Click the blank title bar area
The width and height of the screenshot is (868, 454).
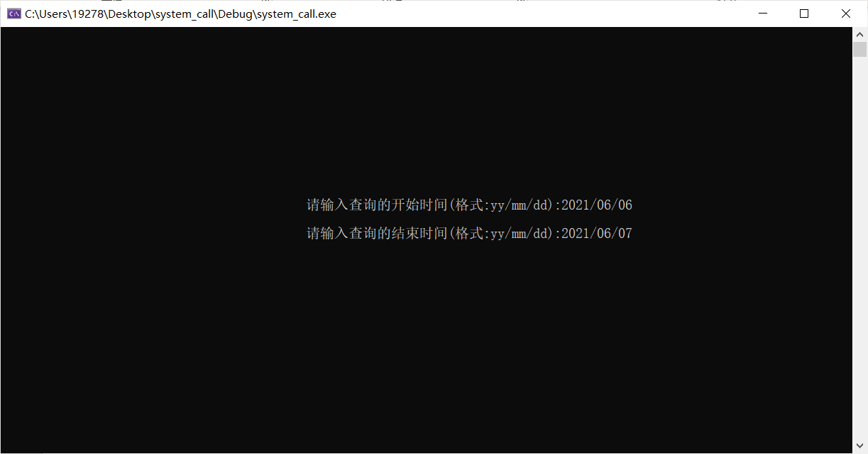pyautogui.click(x=539, y=13)
